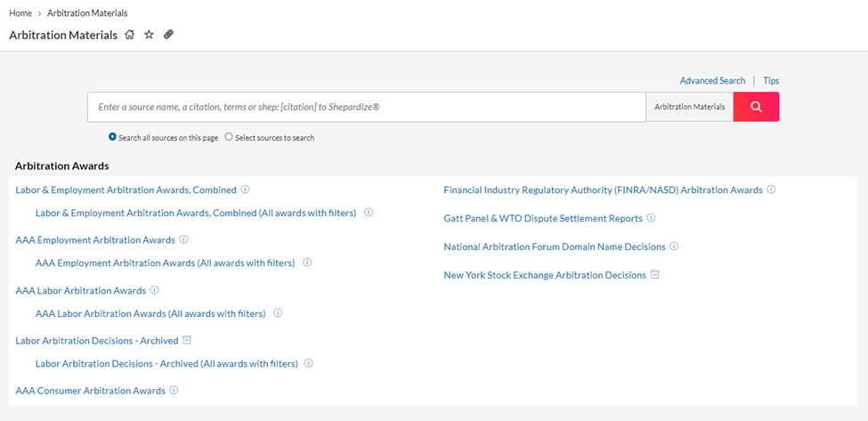This screenshot has width=868, height=421.
Task: Click the star favorite icon
Action: 149,35
